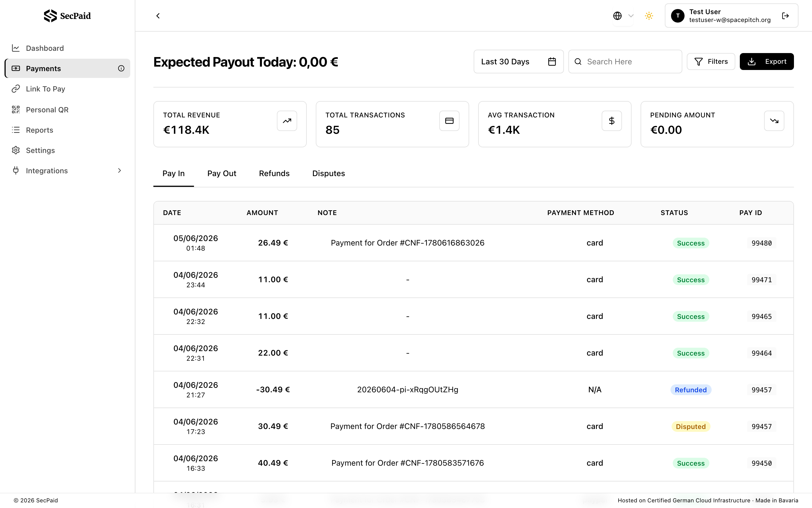Image resolution: width=812 pixels, height=508 pixels.
Task: Open Link To Pay page
Action: [67, 89]
